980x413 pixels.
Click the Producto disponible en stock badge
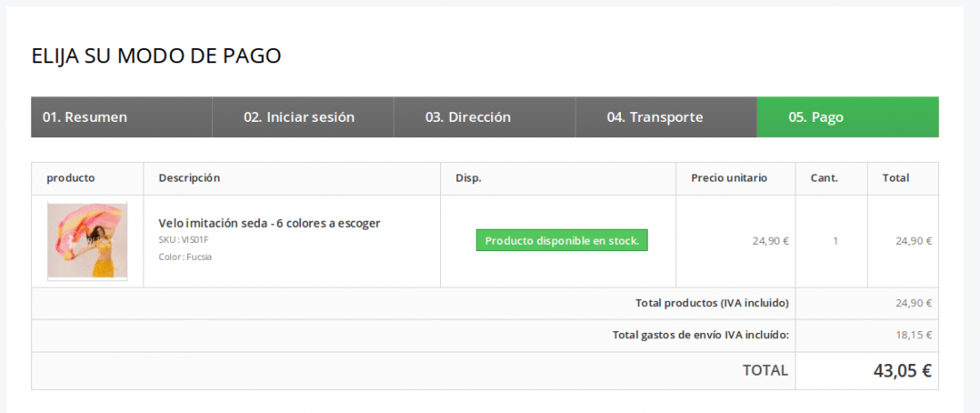[562, 240]
